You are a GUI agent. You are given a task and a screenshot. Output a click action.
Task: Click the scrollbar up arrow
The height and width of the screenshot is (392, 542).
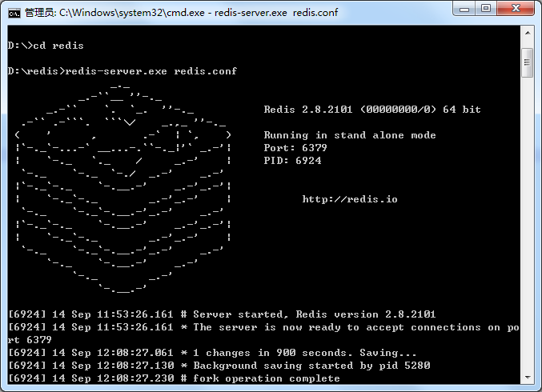click(x=528, y=33)
